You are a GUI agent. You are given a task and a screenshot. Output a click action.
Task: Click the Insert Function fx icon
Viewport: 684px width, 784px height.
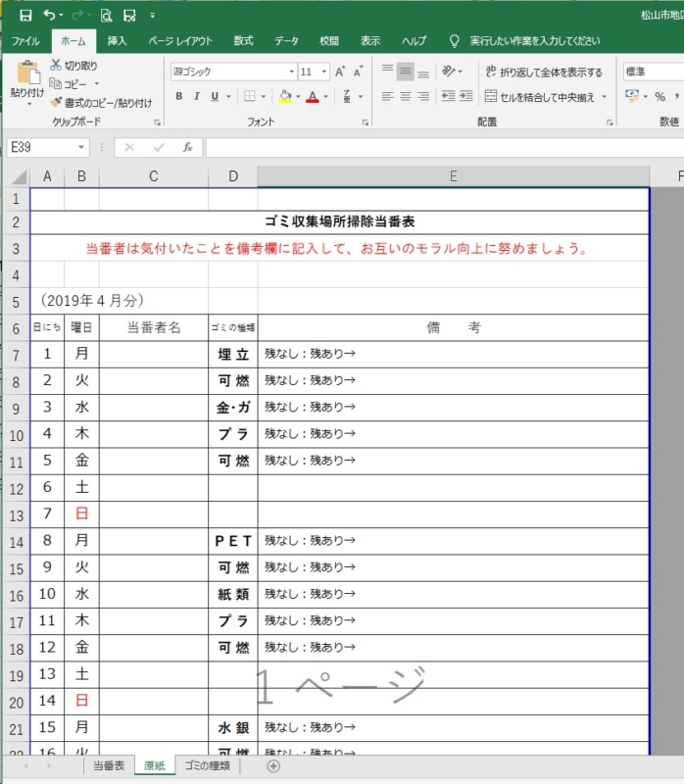click(x=187, y=147)
